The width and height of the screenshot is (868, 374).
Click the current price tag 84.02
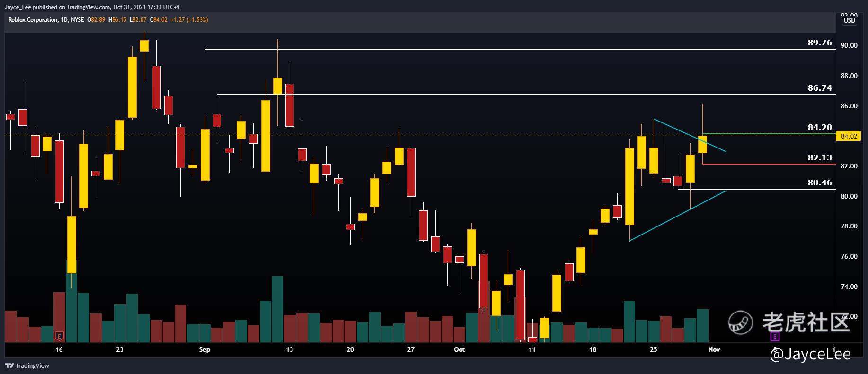click(x=849, y=136)
